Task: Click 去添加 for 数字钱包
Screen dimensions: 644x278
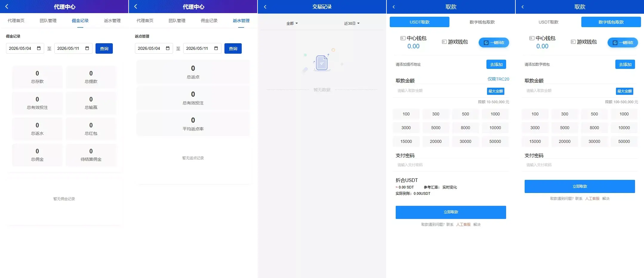Action: [625, 64]
